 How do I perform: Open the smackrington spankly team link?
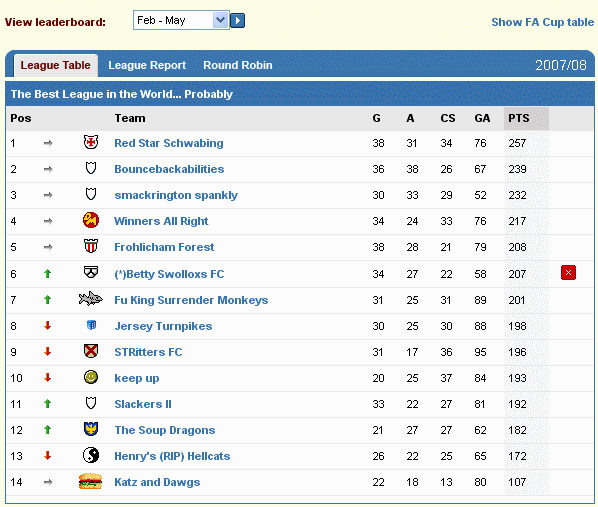(x=176, y=195)
